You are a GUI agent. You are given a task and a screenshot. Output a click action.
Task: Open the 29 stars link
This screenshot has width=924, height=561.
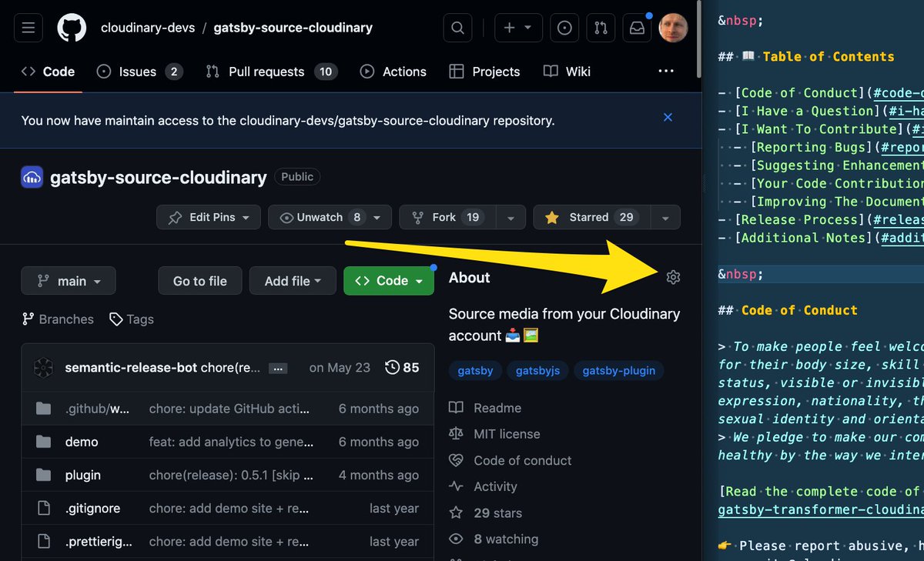486,513
